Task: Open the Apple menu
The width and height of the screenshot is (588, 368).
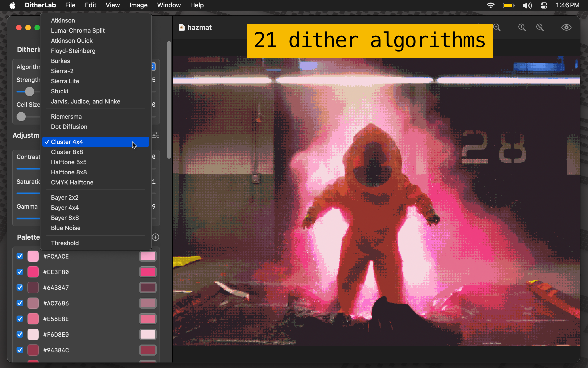Action: click(12, 5)
